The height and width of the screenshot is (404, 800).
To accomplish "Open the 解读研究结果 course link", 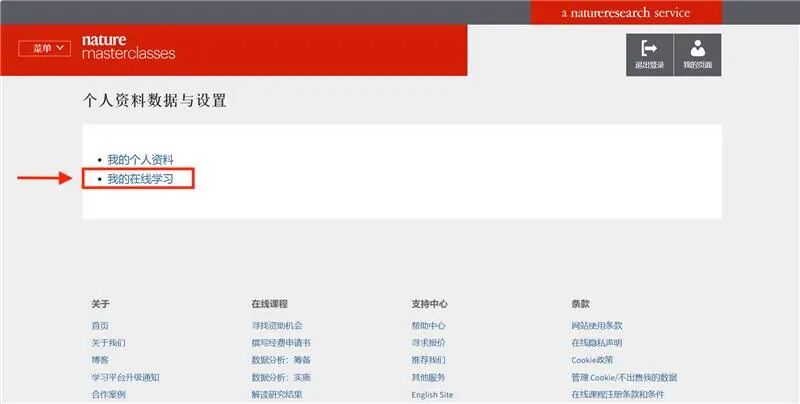I will pyautogui.click(x=277, y=394).
